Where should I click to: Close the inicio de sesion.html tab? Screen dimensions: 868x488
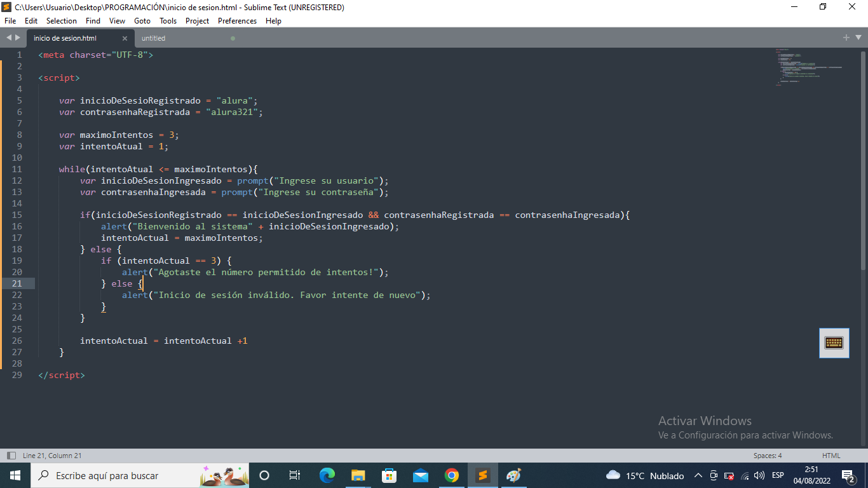125,38
